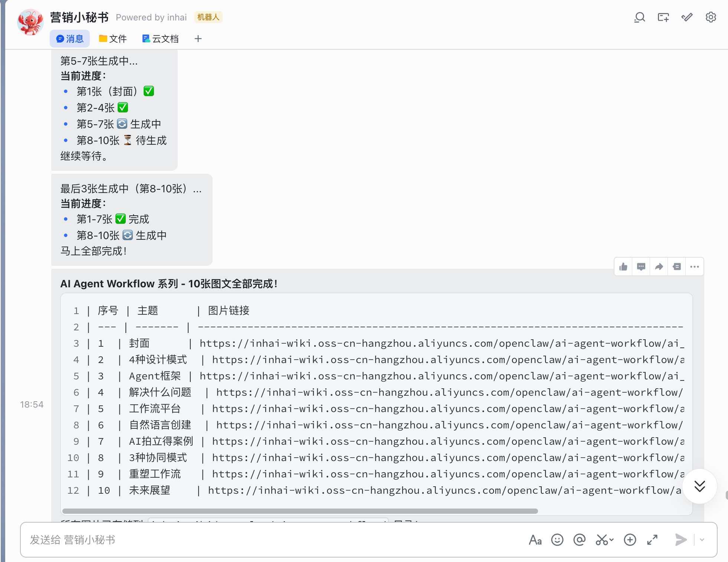Forward the message using arrow icon
The height and width of the screenshot is (562, 728).
(x=659, y=267)
